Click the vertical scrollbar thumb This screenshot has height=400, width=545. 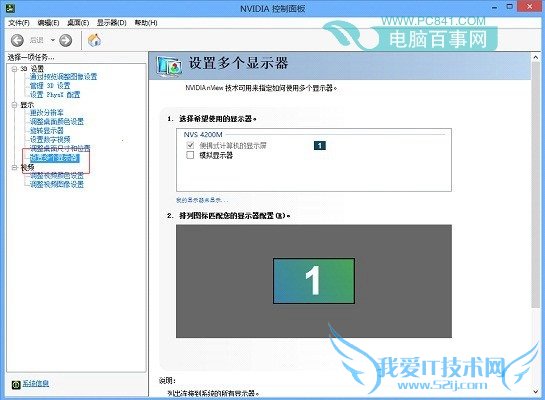pos(536,185)
